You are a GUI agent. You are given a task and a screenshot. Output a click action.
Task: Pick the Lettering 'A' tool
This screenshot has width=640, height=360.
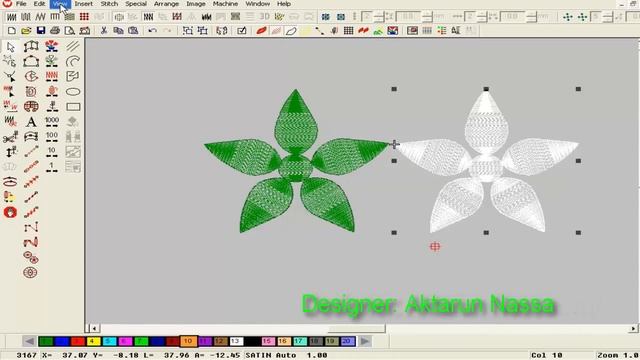[x=31, y=122]
